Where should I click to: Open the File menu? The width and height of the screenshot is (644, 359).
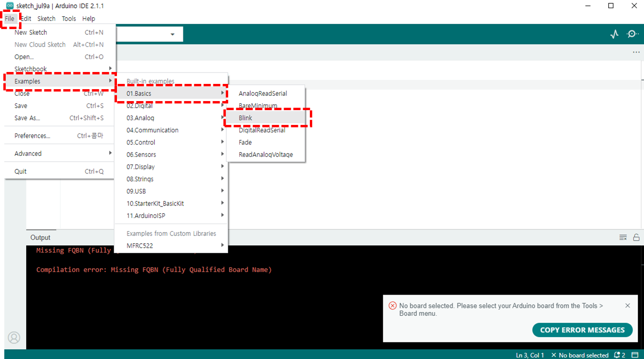pyautogui.click(x=10, y=19)
